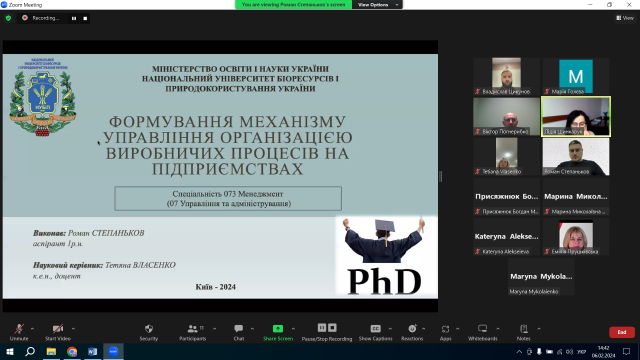Select Emilia participant video tile
This screenshot has height=360, width=640.
[576, 236]
